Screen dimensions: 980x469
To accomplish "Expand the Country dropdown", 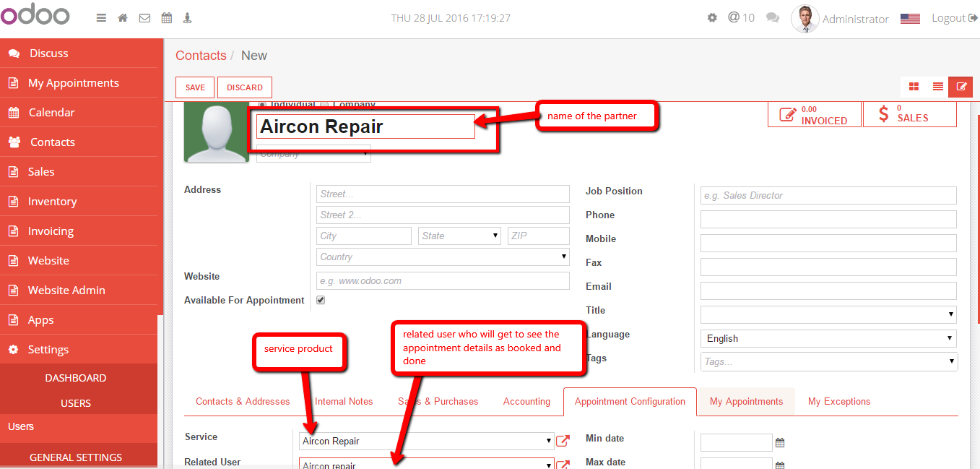I will (x=443, y=257).
